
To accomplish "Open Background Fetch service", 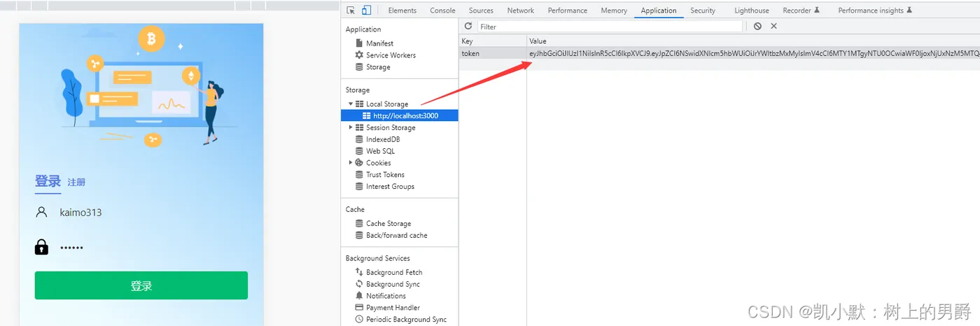I will 394,272.
